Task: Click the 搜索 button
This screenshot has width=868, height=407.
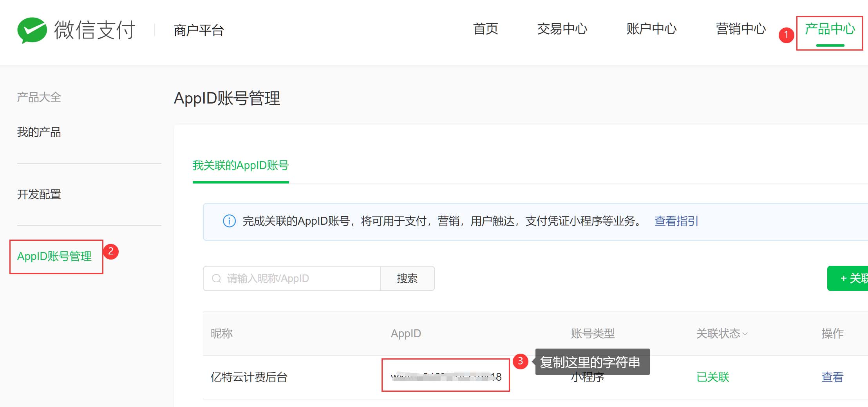Action: click(x=407, y=278)
